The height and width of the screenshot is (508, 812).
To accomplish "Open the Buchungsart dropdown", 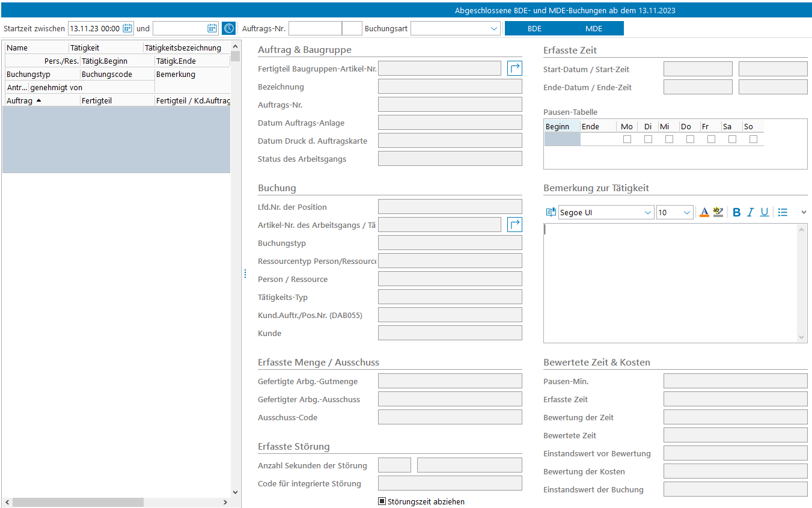I will [493, 28].
